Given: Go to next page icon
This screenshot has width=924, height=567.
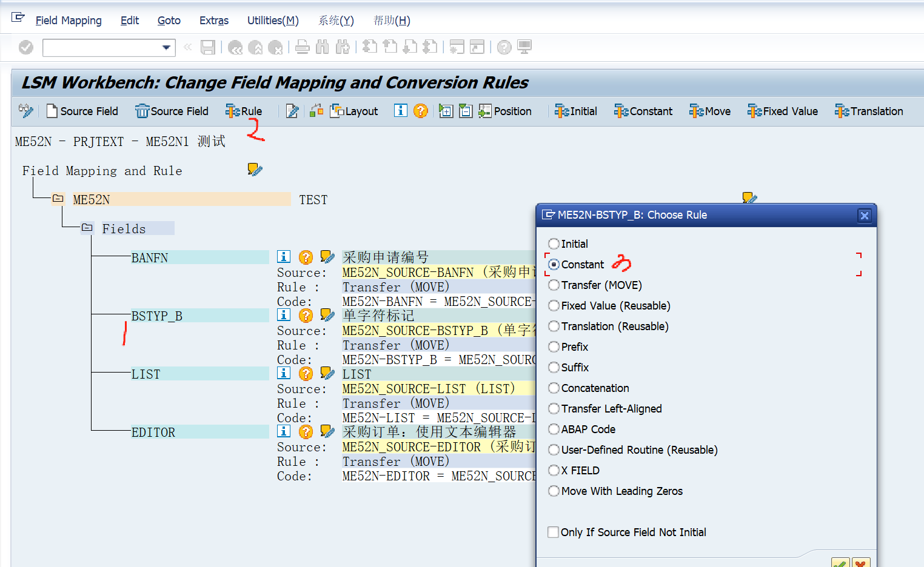Looking at the screenshot, I should (410, 47).
